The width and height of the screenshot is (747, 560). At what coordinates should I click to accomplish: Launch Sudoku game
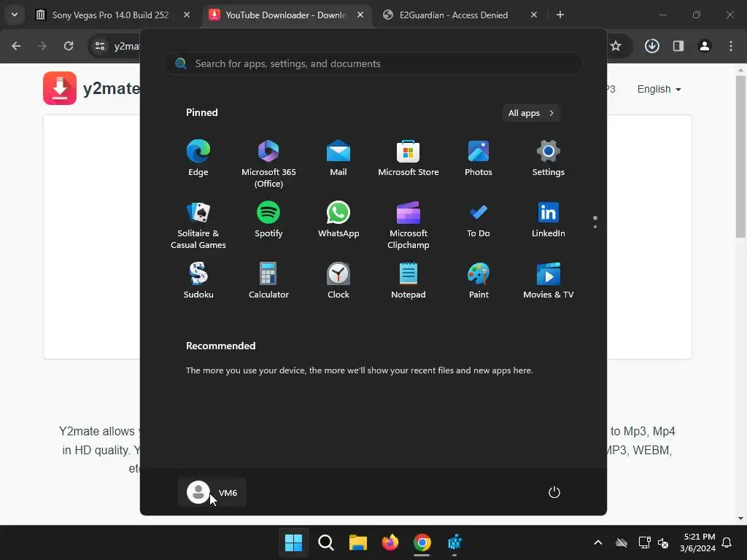(198, 281)
